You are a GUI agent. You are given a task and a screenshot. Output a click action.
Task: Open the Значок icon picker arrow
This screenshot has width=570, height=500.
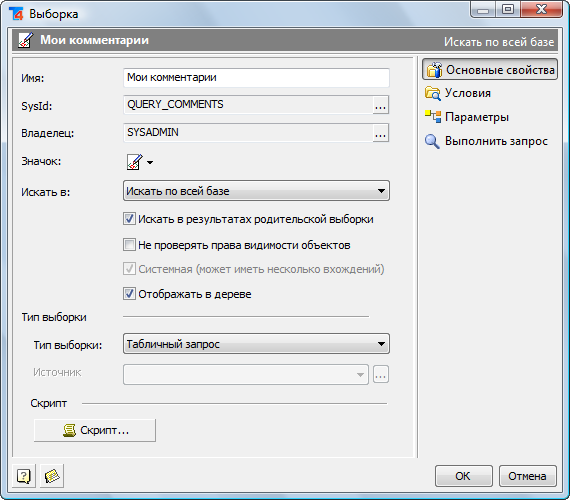click(150, 162)
